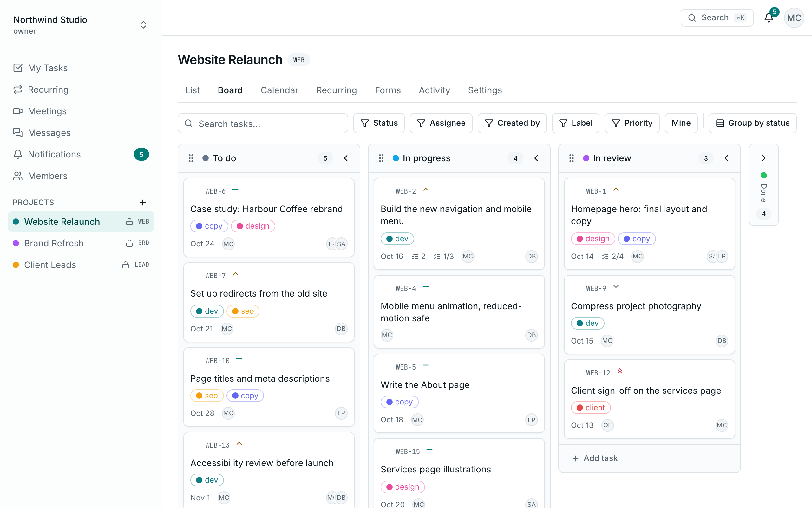Open the Priority filter dropdown
This screenshot has height=508, width=812.
(632, 123)
